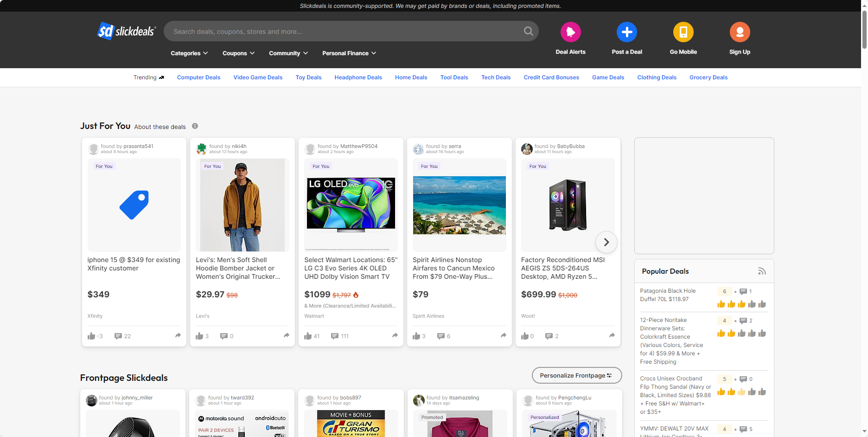868x437 pixels.
Task: Click the search magnifier icon
Action: click(x=528, y=31)
